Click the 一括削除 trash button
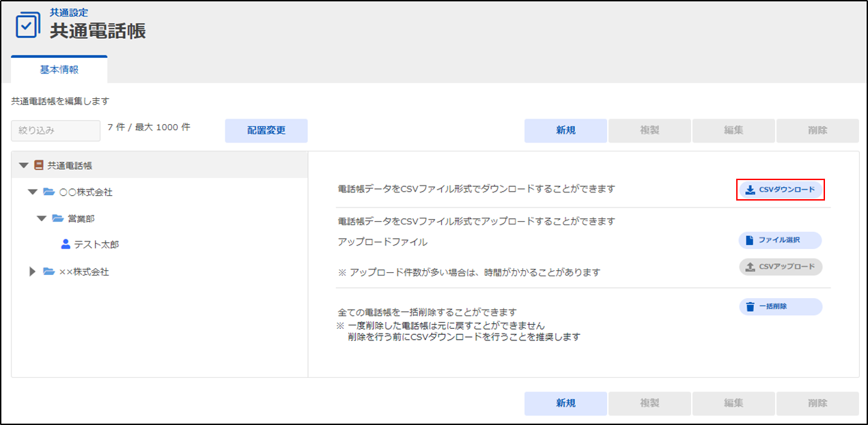 780,306
